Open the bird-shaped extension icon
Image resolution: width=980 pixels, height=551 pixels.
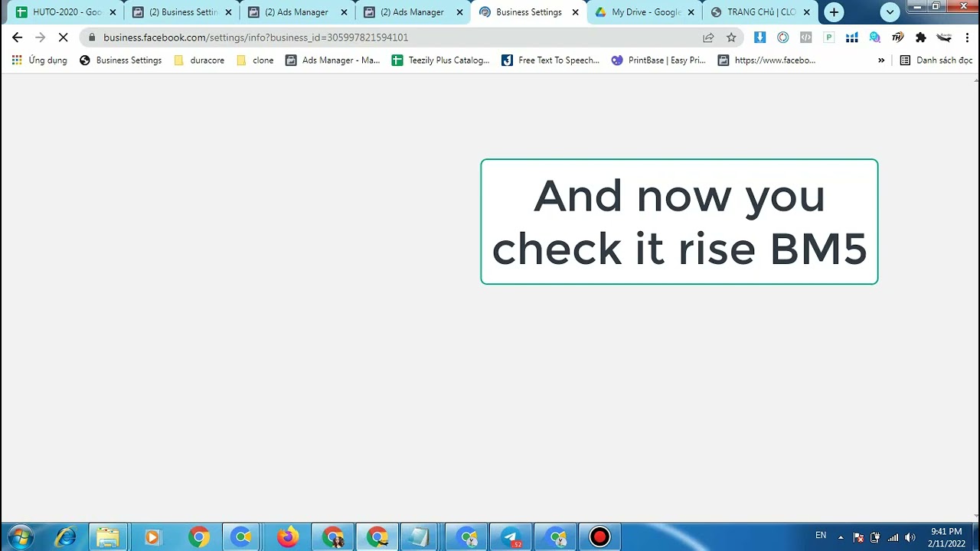pyautogui.click(x=943, y=37)
